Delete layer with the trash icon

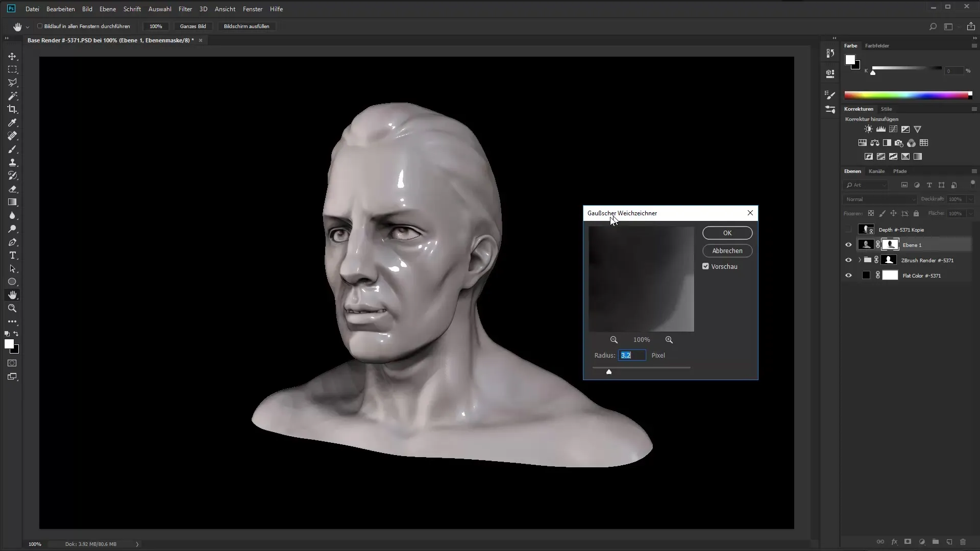963,542
